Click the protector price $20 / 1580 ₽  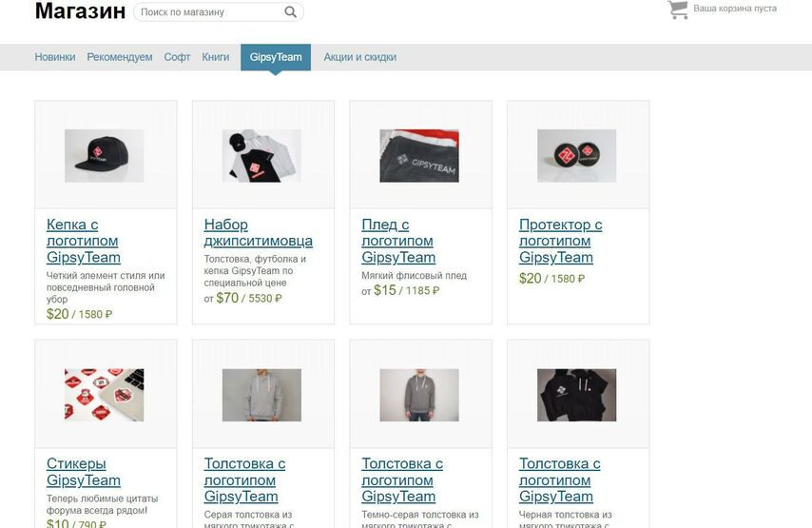click(552, 278)
